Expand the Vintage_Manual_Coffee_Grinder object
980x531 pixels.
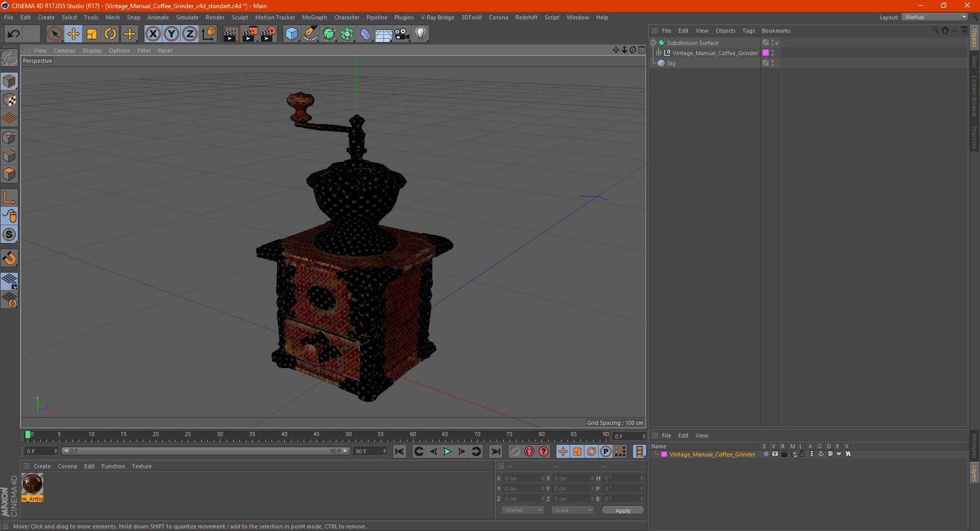pyautogui.click(x=659, y=53)
